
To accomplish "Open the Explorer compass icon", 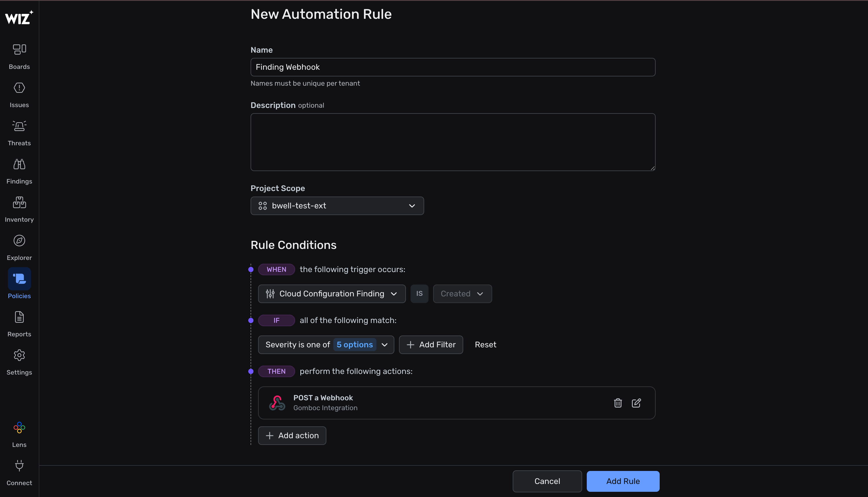I will (x=19, y=241).
